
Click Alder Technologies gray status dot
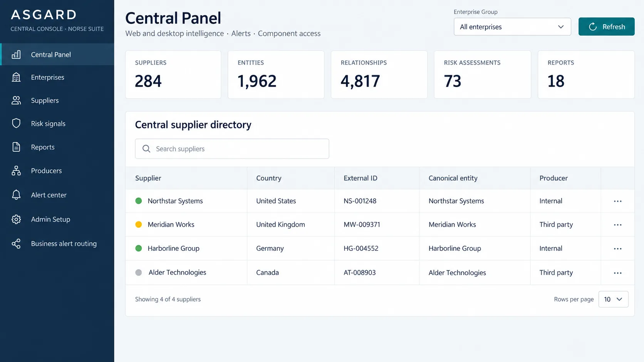[139, 272]
